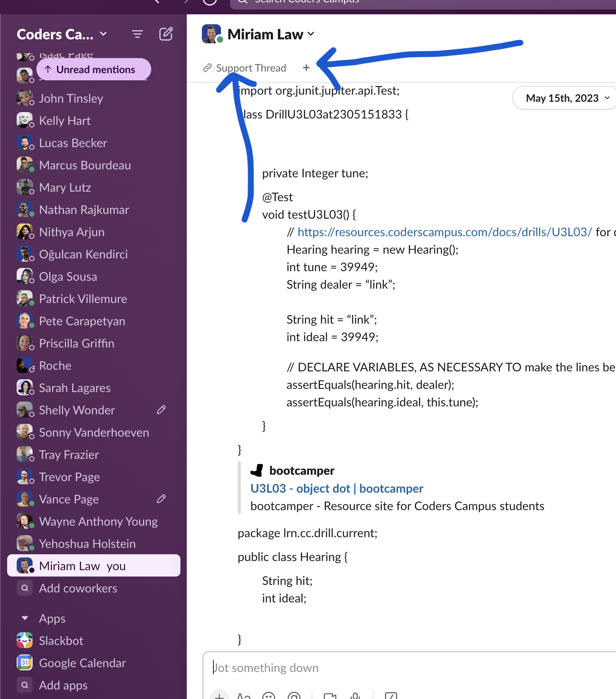This screenshot has height=699, width=616.
Task: Go to Sonny Vanderhoeven direct message
Action: (94, 432)
